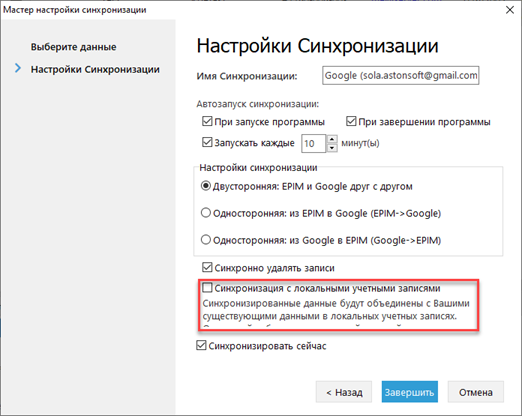The height and width of the screenshot is (416, 522).
Task: Choose 'Односторонняя: из EPIM в Google'
Action: coord(206,213)
